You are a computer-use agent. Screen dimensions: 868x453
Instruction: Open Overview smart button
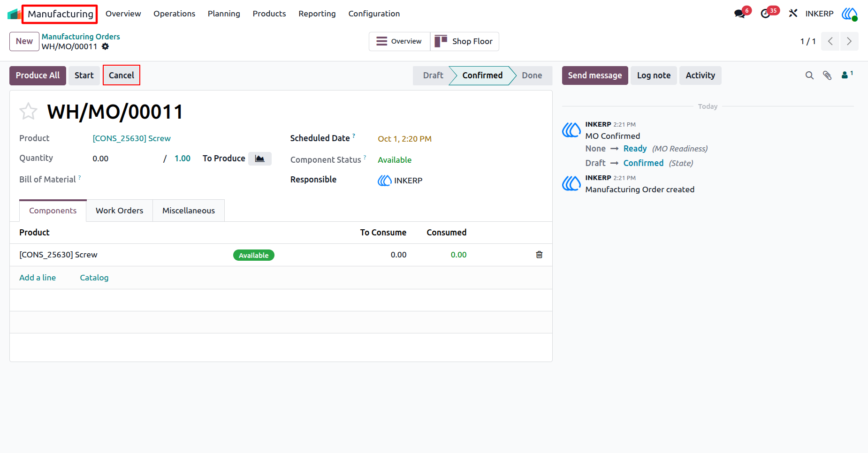[399, 41]
